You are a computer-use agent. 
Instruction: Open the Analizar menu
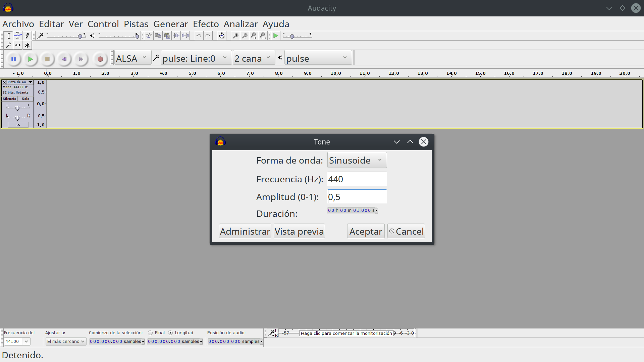tap(240, 24)
